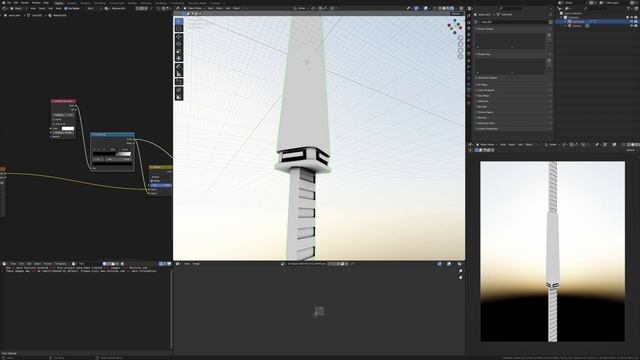Click the navigation axis gizmo in main viewport
The image size is (640, 360).
[x=455, y=26]
